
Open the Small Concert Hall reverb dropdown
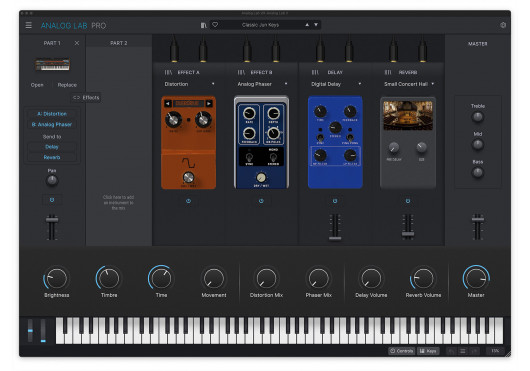point(409,84)
